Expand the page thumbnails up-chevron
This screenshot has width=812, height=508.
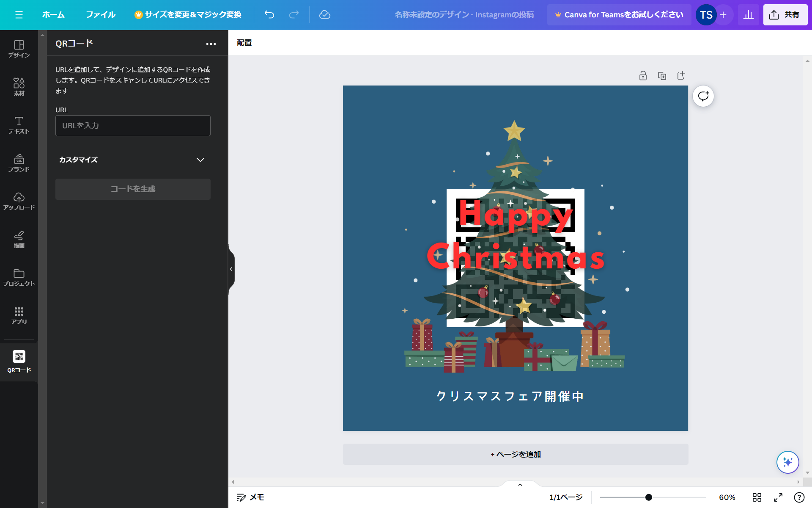pos(520,485)
